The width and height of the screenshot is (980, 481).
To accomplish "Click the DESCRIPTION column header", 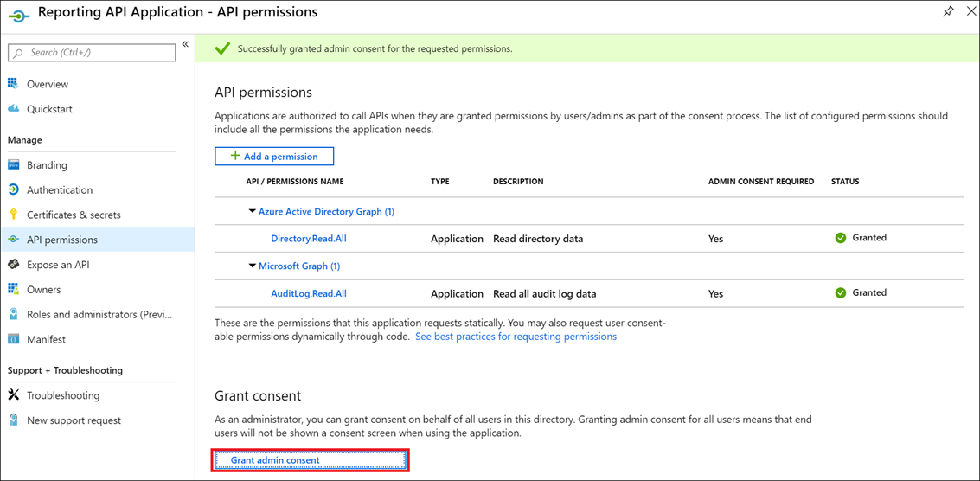I will 518,182.
